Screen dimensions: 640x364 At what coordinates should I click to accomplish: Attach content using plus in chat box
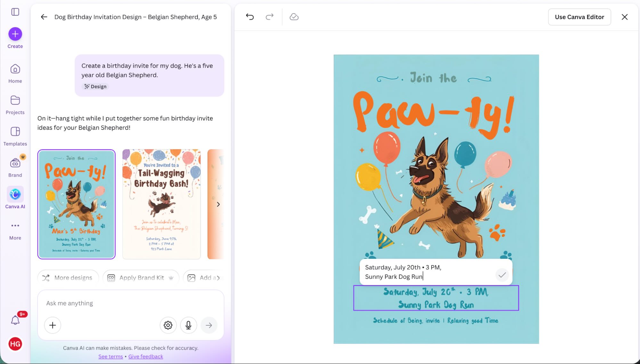[x=52, y=325]
